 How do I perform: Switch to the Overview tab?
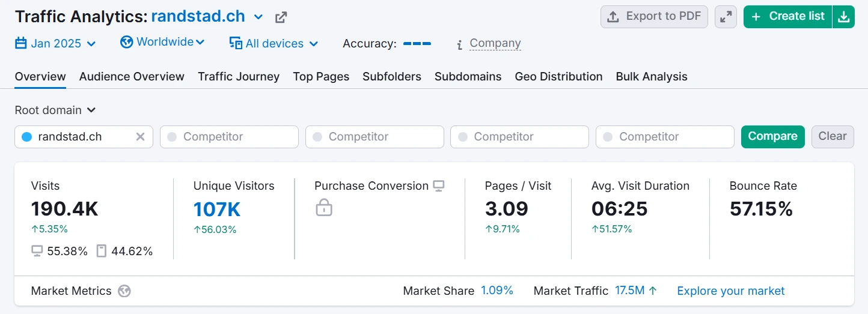[40, 76]
